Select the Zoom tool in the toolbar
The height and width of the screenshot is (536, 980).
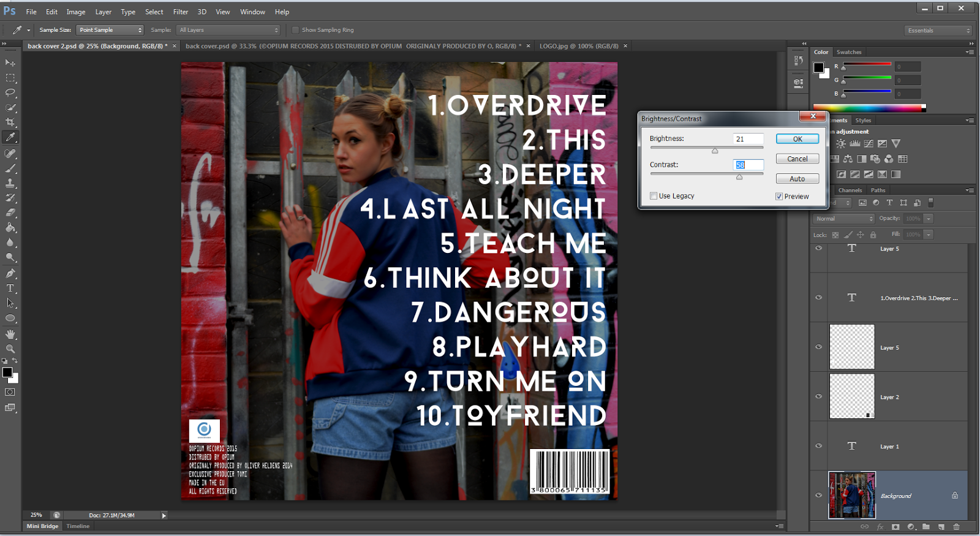pyautogui.click(x=10, y=349)
